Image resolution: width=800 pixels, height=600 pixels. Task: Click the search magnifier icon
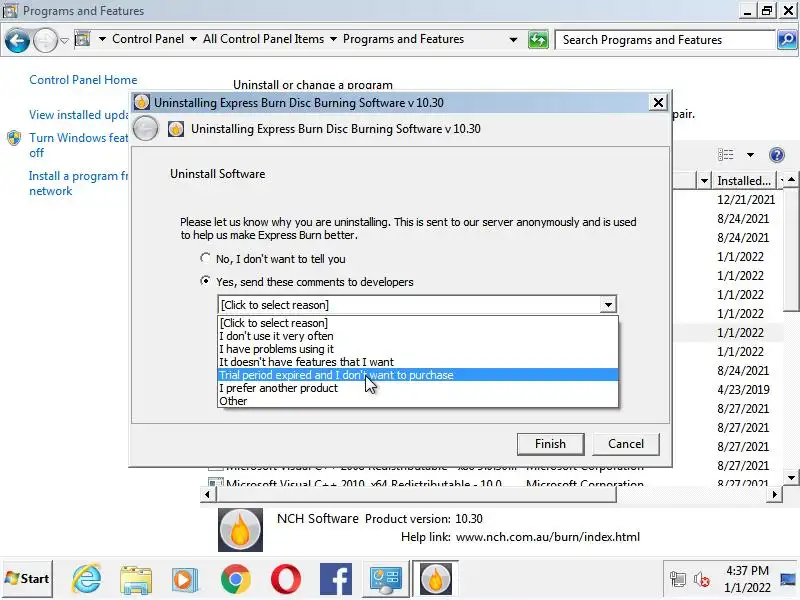click(x=787, y=39)
